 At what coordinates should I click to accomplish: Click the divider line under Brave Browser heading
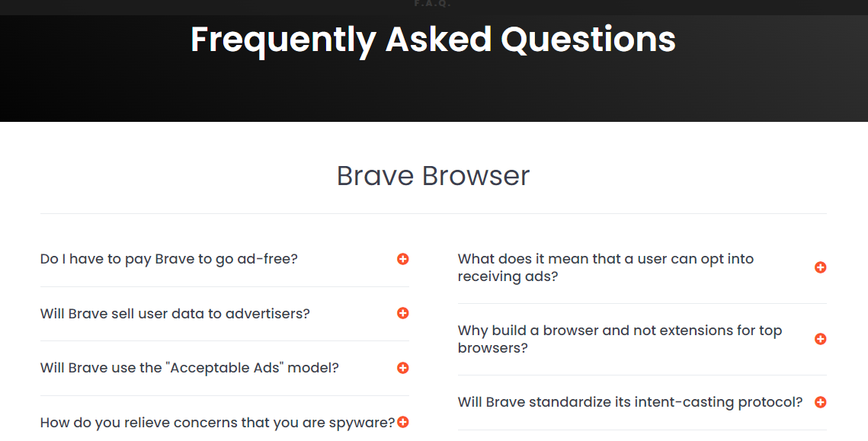433,213
